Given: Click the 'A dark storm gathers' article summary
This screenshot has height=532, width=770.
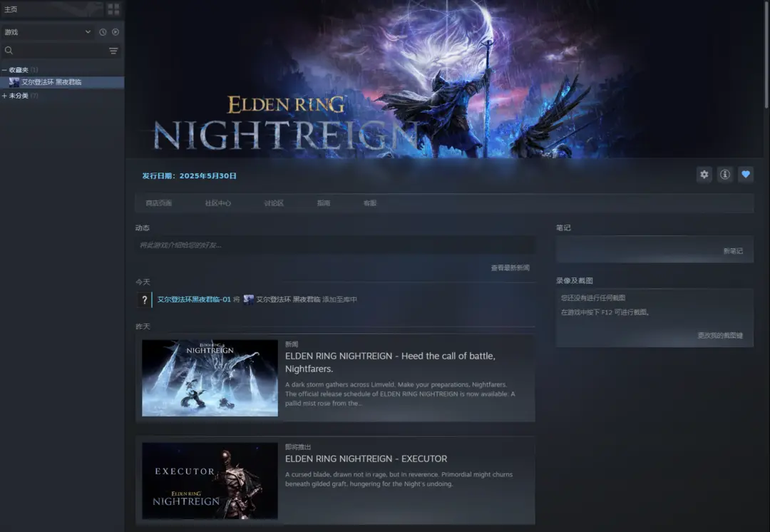Looking at the screenshot, I should pyautogui.click(x=400, y=394).
